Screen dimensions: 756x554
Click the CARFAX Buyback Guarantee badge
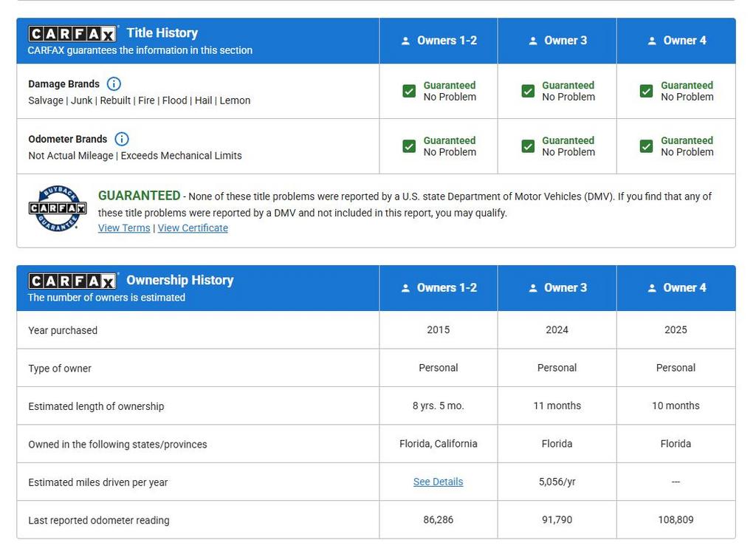pyautogui.click(x=58, y=209)
